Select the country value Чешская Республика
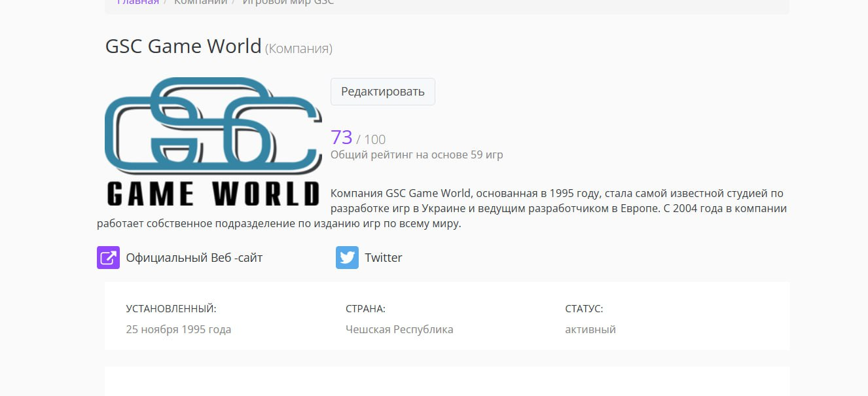 click(x=399, y=329)
